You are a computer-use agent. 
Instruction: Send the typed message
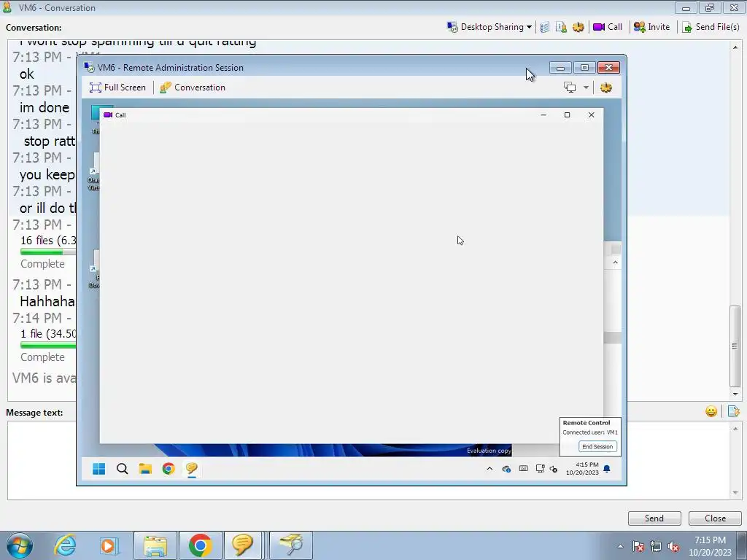pos(654,518)
